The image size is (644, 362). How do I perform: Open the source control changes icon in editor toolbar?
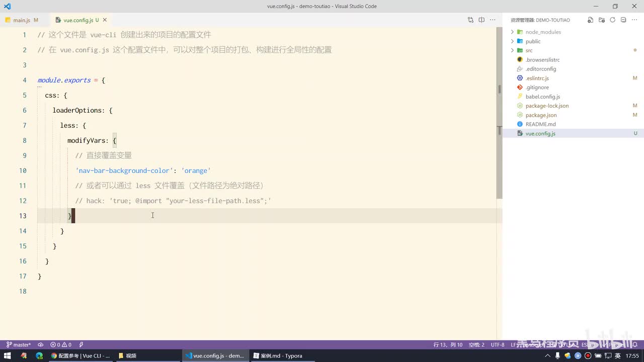470,20
